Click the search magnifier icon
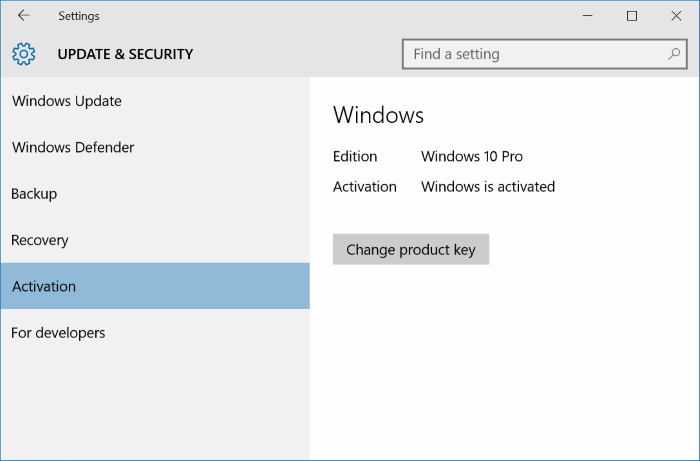Image resolution: width=700 pixels, height=461 pixels. 674,54
